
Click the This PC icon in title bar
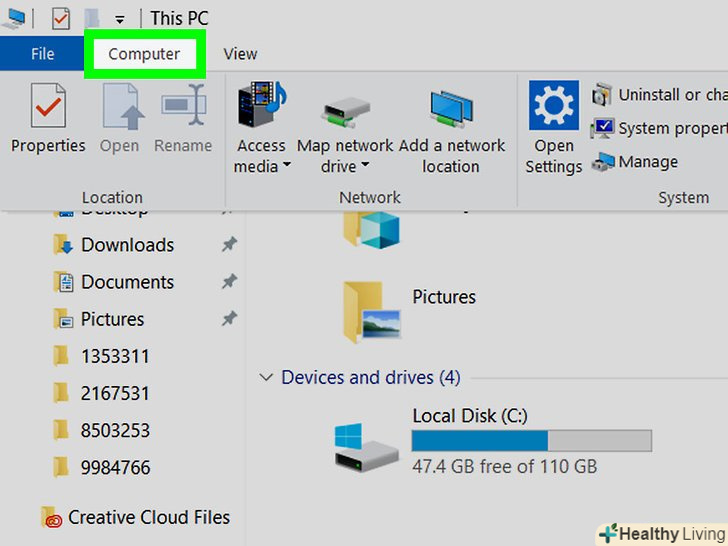[14, 19]
